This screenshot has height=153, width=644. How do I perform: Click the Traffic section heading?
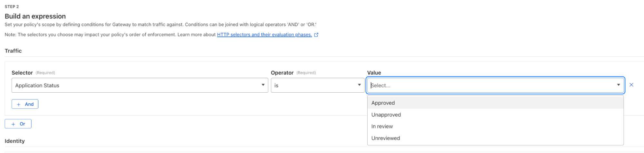13,51
